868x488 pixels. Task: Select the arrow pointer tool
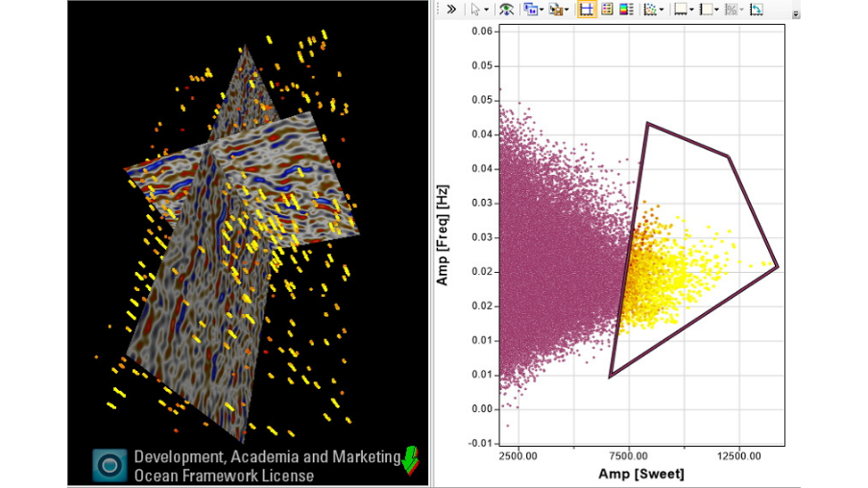[x=475, y=10]
